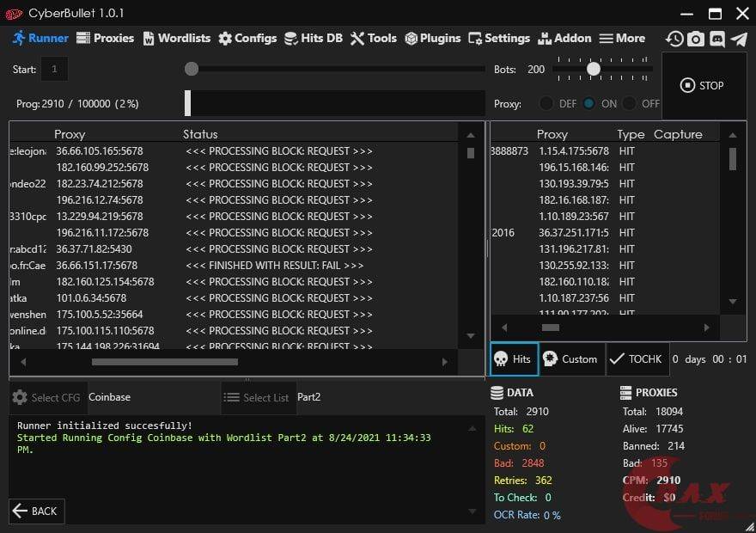Screen dimensions: 756x533
Task: Open the Telegram paper-plane icon
Action: tap(738, 39)
